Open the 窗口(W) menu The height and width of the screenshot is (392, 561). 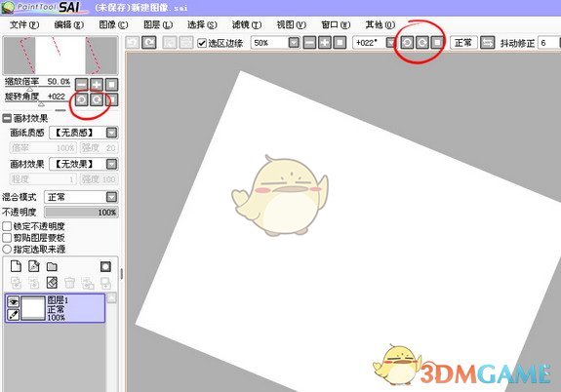[336, 24]
